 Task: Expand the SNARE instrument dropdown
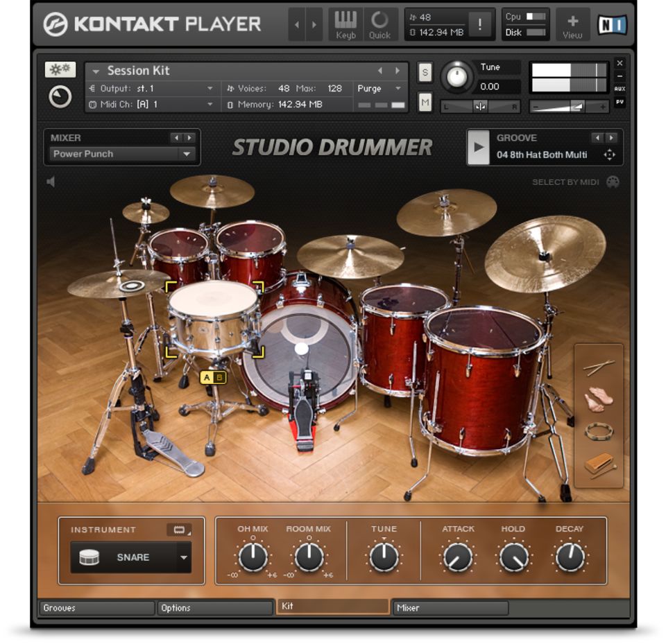[183, 557]
